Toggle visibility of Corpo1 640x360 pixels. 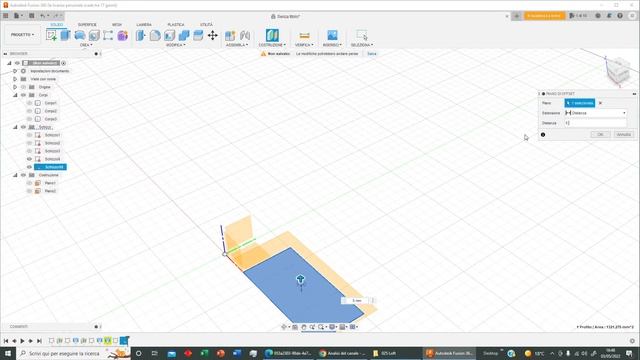[x=29, y=103]
